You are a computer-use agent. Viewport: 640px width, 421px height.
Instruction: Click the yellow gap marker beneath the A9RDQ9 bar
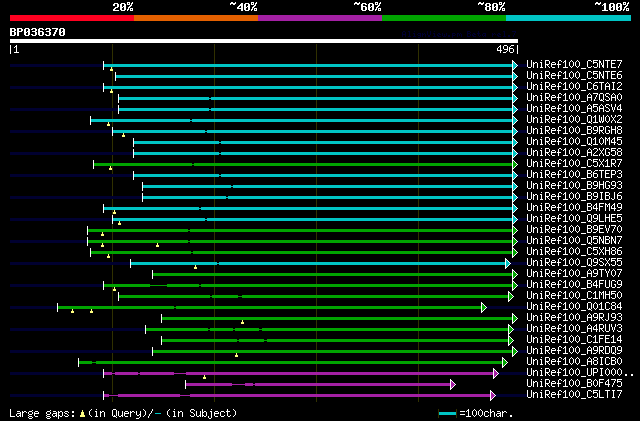click(236, 355)
